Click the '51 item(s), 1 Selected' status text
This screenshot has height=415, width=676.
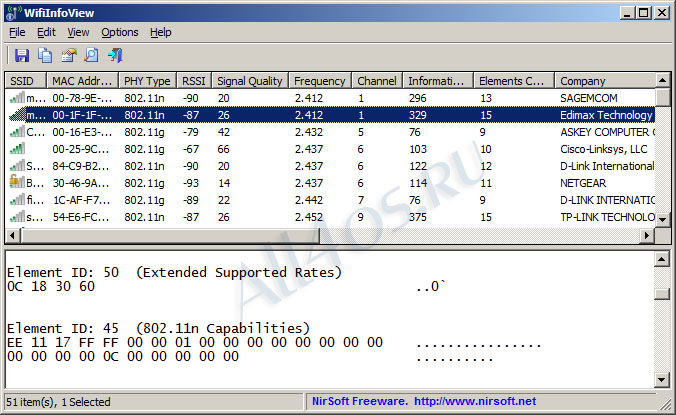tap(59, 402)
